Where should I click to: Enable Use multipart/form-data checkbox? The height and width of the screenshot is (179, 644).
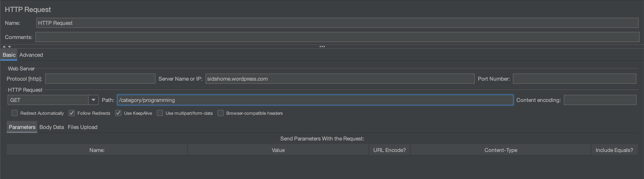point(160,113)
